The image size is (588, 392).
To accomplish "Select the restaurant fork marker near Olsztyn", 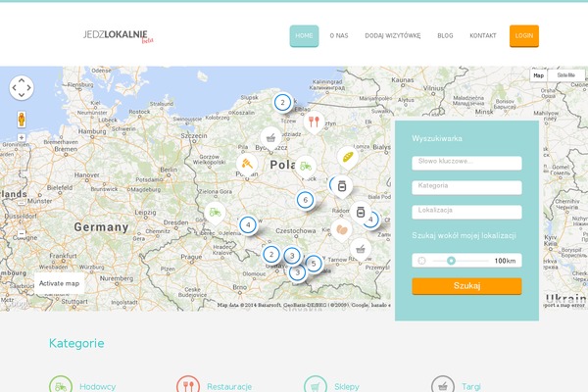I will point(314,122).
